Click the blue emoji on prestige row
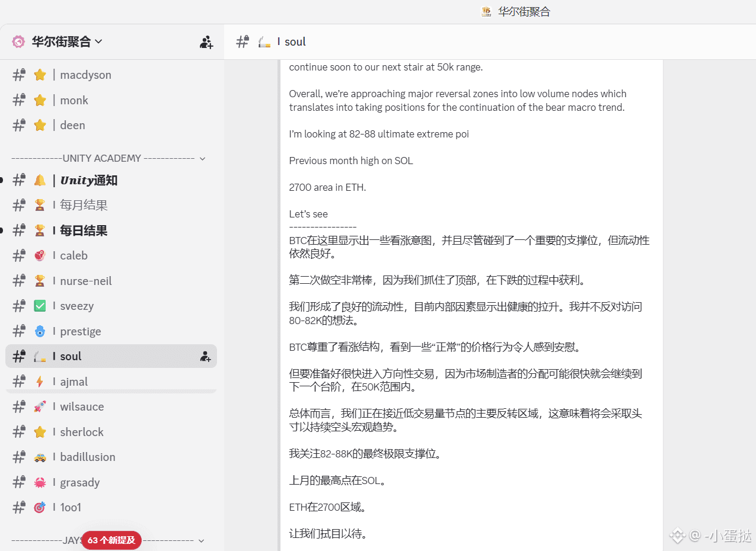 (40, 331)
